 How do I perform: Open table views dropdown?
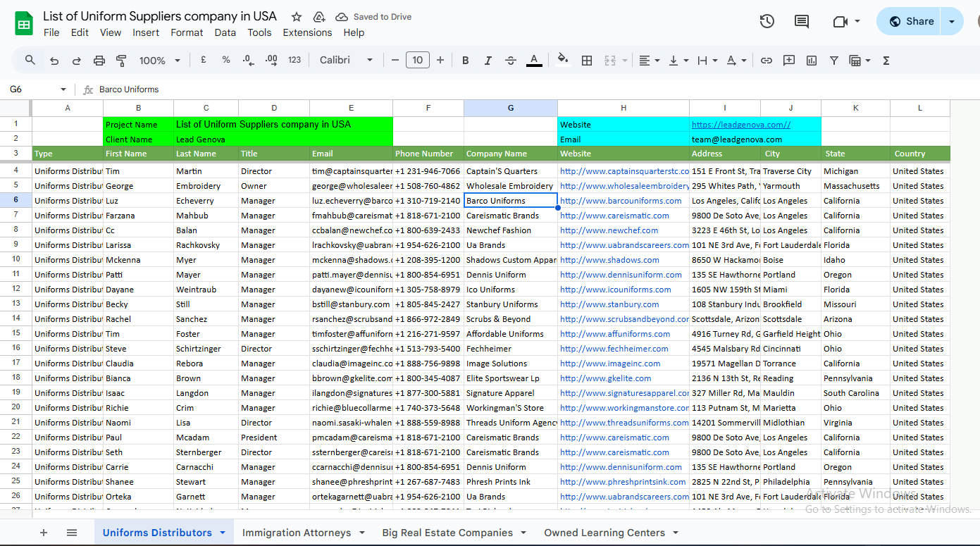pos(860,61)
